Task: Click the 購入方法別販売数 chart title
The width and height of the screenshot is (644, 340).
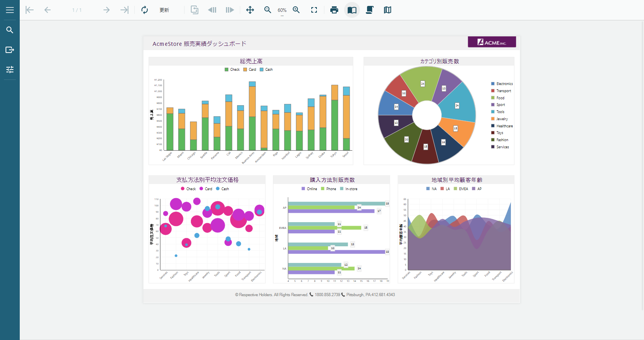Action: [x=332, y=180]
